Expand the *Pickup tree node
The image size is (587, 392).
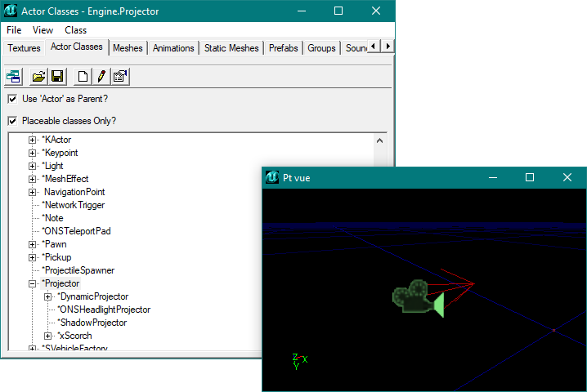(32, 258)
